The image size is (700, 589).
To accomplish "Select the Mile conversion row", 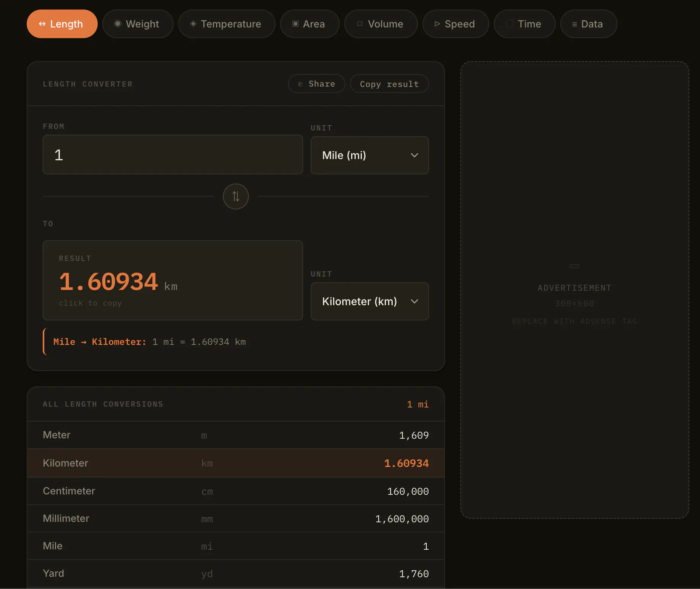I will [236, 546].
